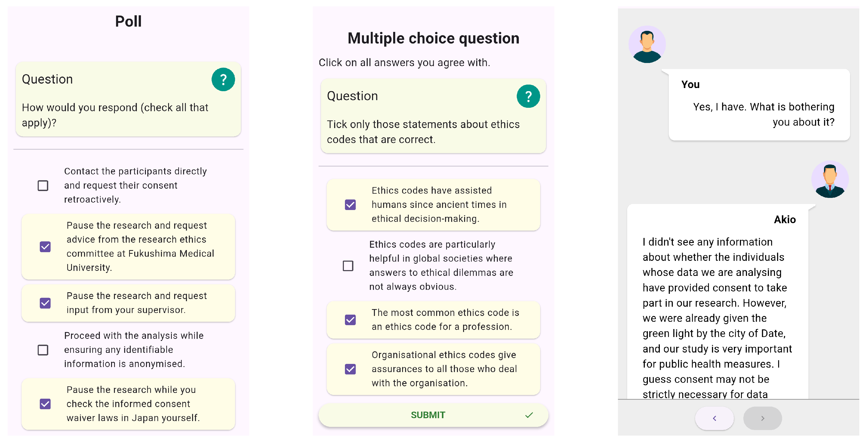Click Akio's avatar in the chat

tap(830, 179)
